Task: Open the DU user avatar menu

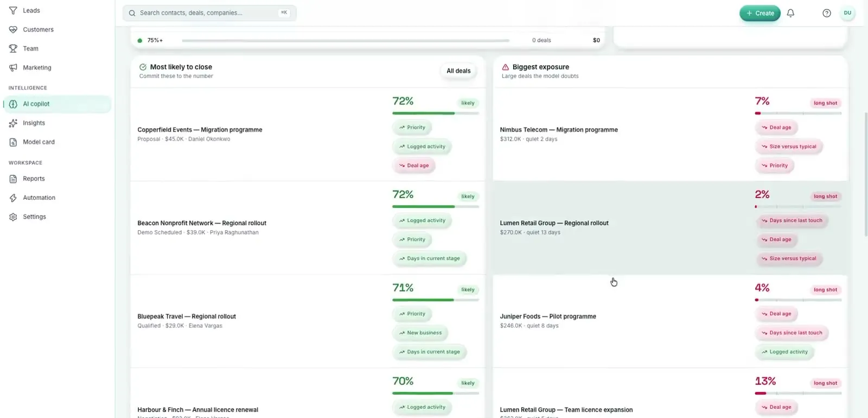Action: [847, 13]
